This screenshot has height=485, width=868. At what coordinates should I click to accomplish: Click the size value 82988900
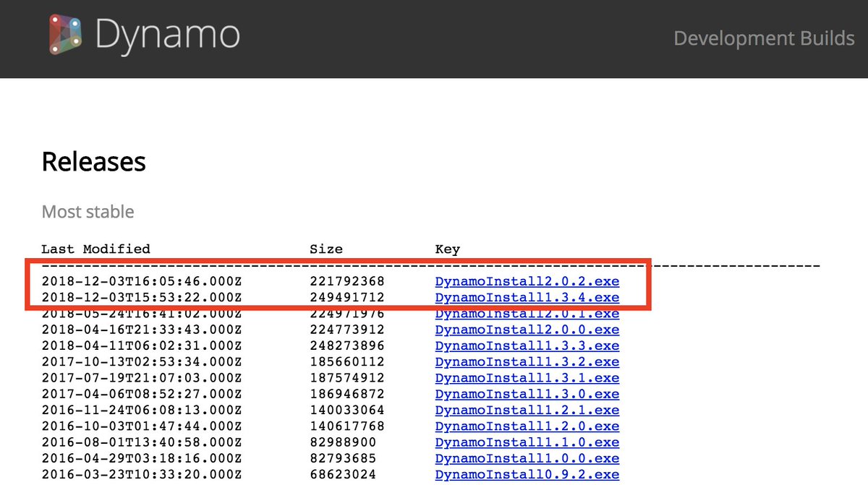(x=343, y=442)
